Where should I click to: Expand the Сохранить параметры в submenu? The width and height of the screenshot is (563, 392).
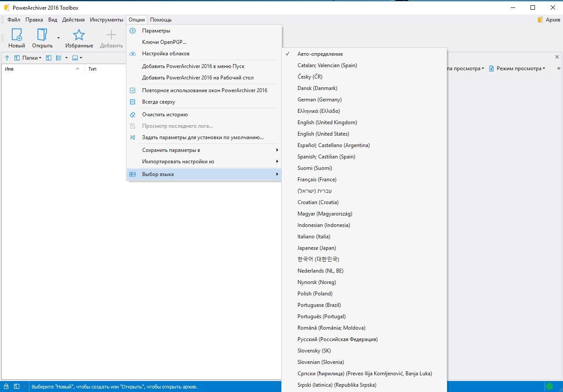coord(204,150)
